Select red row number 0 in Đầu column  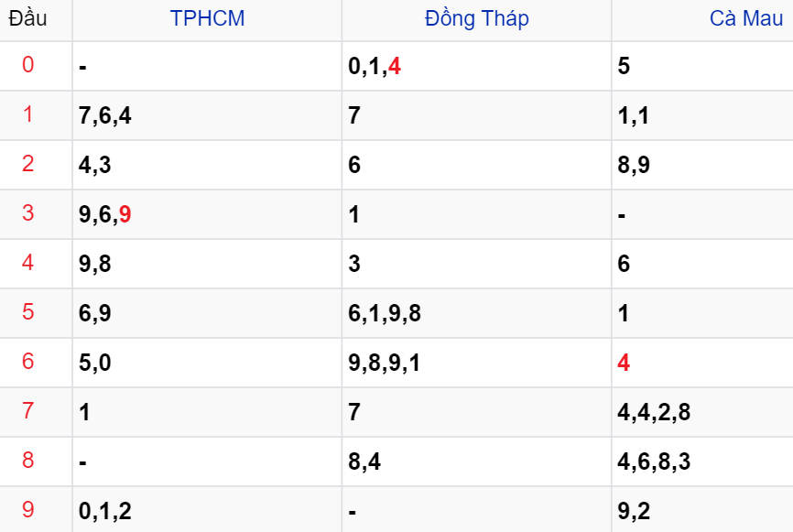(x=27, y=65)
